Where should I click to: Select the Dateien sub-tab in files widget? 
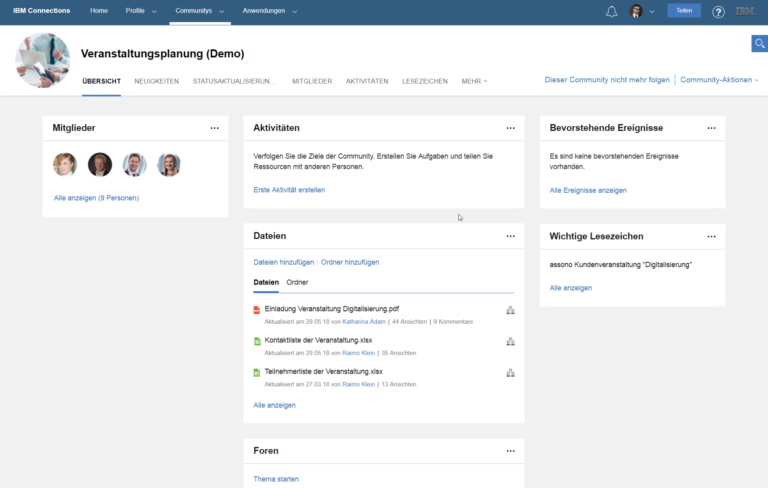pyautogui.click(x=266, y=282)
